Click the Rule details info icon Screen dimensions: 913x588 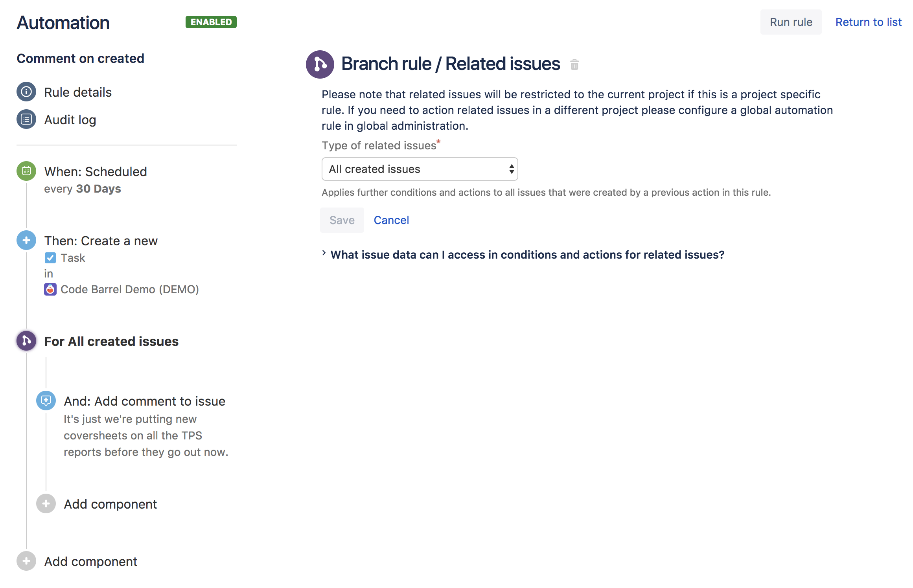pos(26,92)
